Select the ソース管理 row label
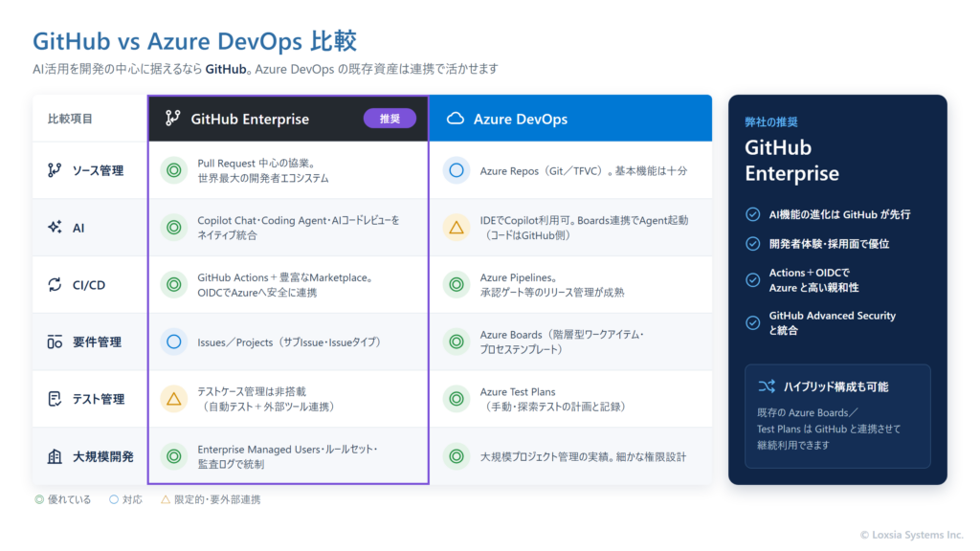The image size is (980, 551). tap(99, 170)
